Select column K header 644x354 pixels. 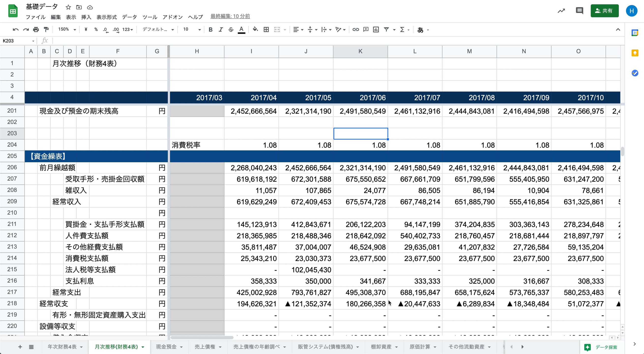(x=360, y=51)
